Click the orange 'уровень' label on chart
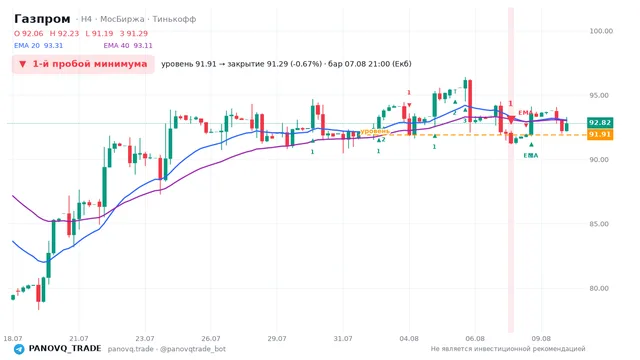The width and height of the screenshot is (640, 360). 375,131
